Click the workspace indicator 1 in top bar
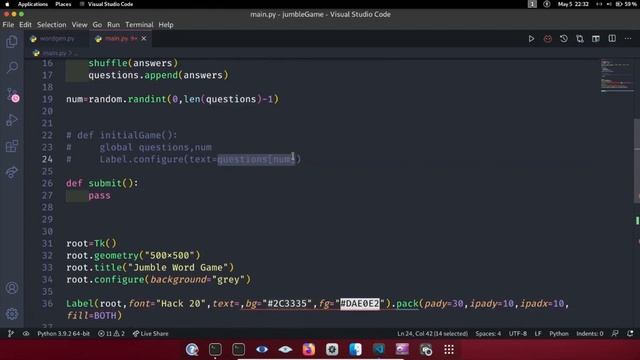 532,4
